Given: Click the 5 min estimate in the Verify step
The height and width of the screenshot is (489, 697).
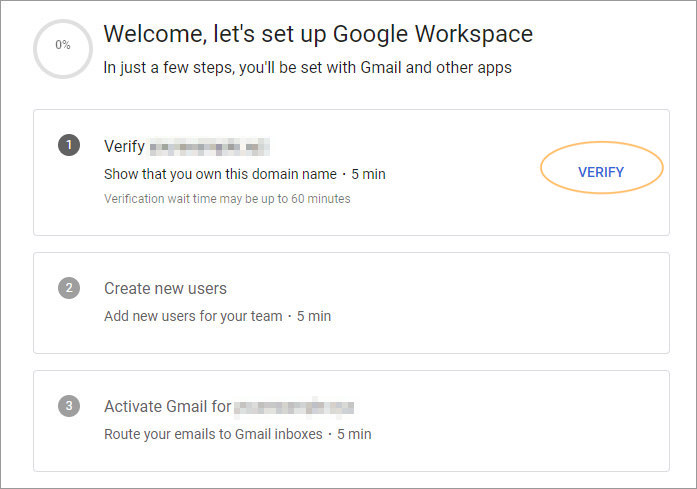Looking at the screenshot, I should [x=369, y=174].
